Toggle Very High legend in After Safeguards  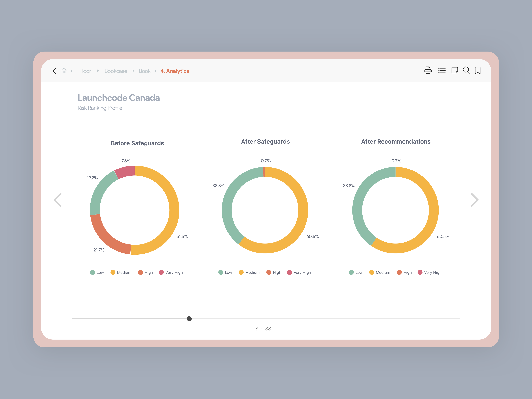299,272
